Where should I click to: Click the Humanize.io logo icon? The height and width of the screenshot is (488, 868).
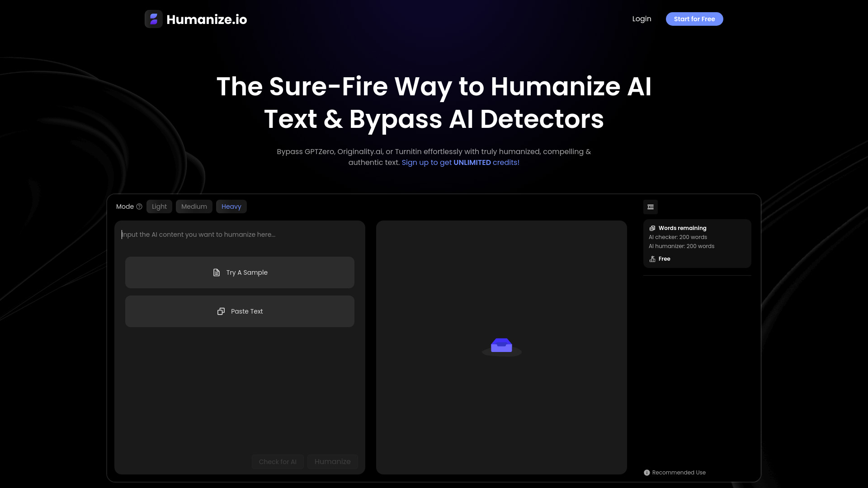click(154, 19)
